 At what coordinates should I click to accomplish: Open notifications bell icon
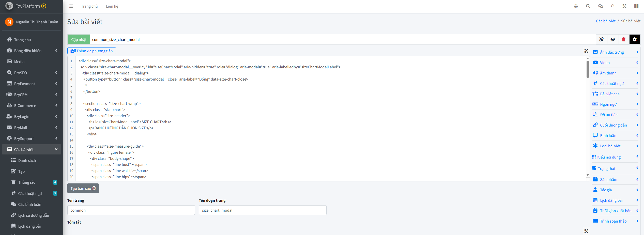[x=612, y=6]
